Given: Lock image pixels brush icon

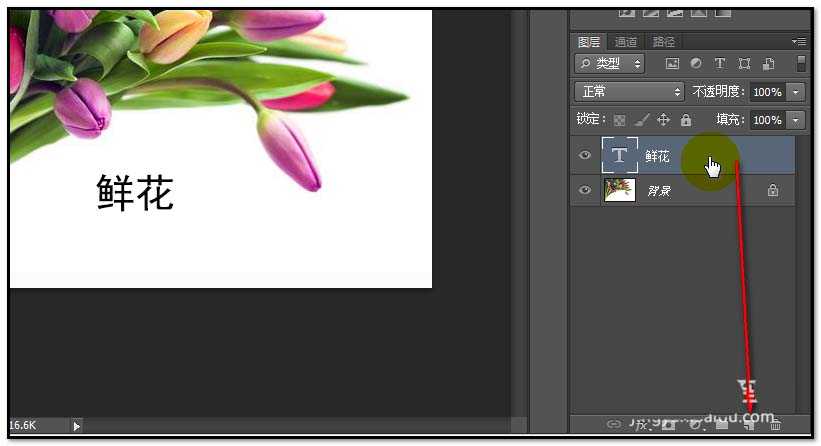Looking at the screenshot, I should click(x=641, y=120).
